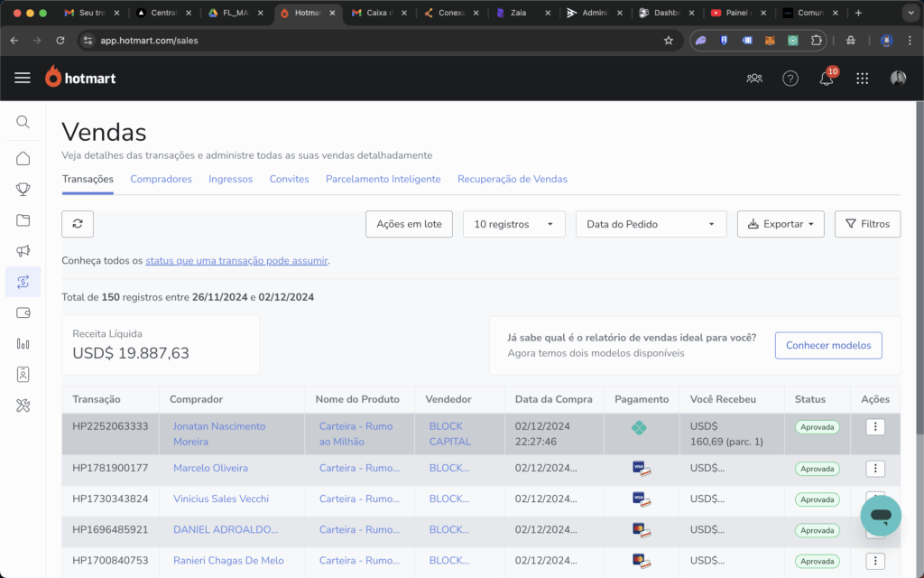This screenshot has height=578, width=924.
Task: Open actions menu for Ranieri Chagas row
Action: (x=875, y=561)
